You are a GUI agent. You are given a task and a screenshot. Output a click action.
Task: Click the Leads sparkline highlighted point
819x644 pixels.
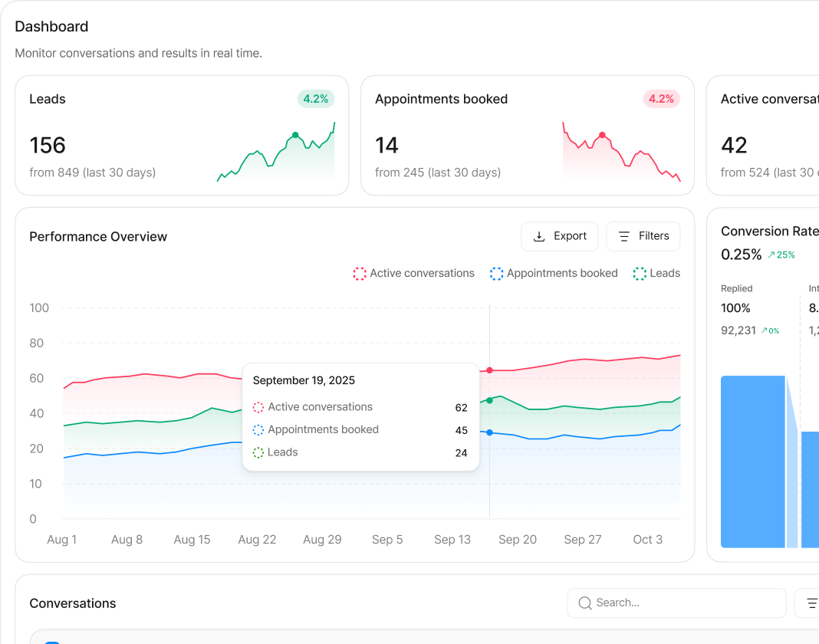click(x=295, y=135)
